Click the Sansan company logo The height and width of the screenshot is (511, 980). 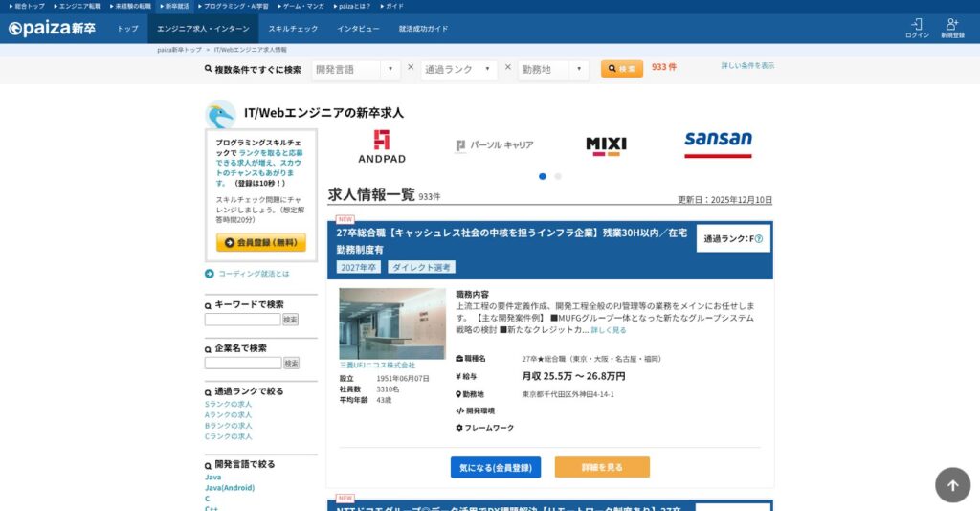(718, 144)
